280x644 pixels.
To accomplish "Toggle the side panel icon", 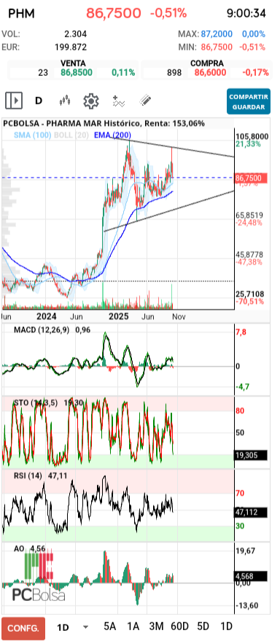I will pos(14,100).
